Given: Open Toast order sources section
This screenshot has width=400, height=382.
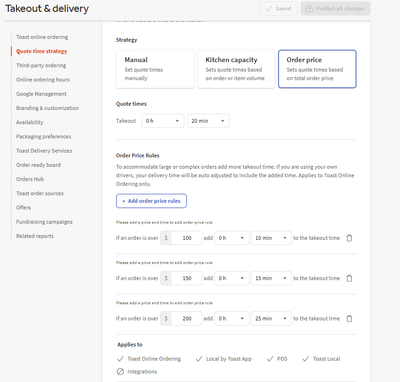Looking at the screenshot, I should (40, 193).
